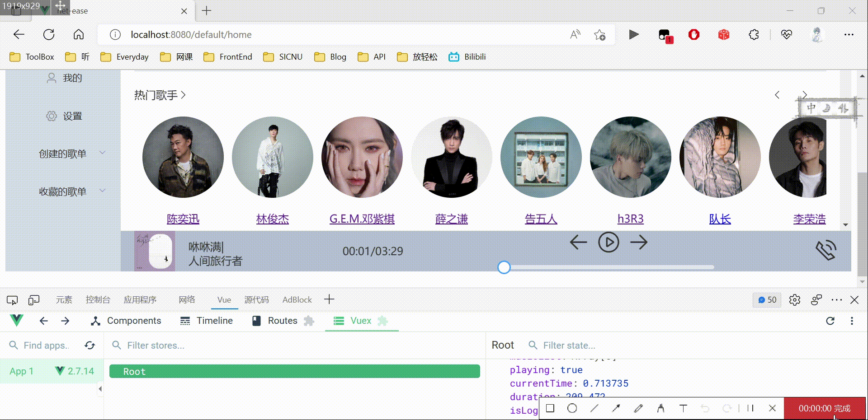
Task: Show next hot singers page
Action: (804, 95)
